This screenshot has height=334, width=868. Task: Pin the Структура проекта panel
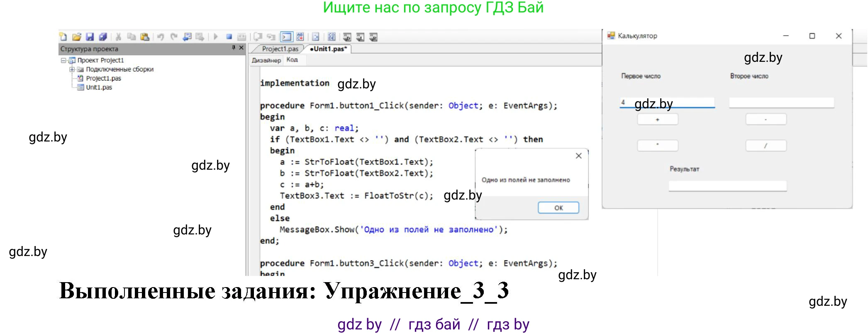pos(234,48)
